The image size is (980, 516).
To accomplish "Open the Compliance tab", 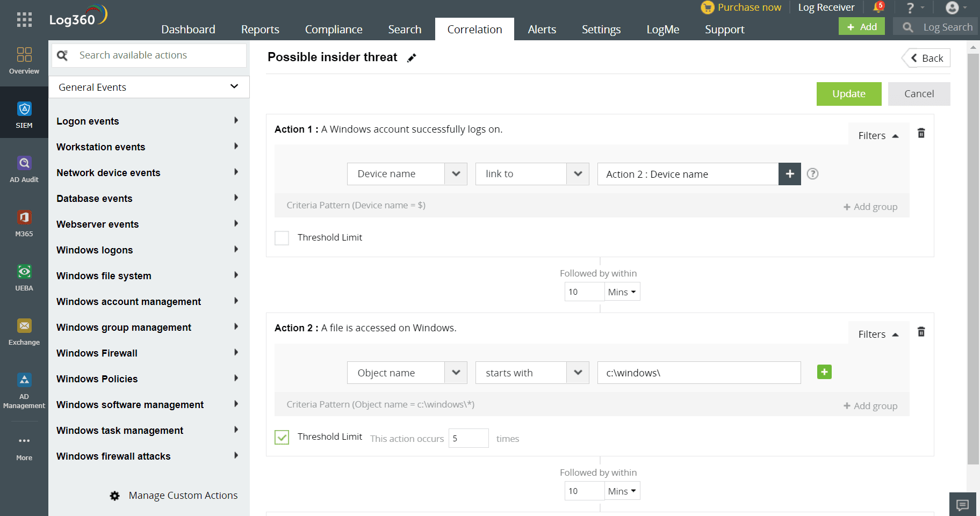I will tap(334, 30).
